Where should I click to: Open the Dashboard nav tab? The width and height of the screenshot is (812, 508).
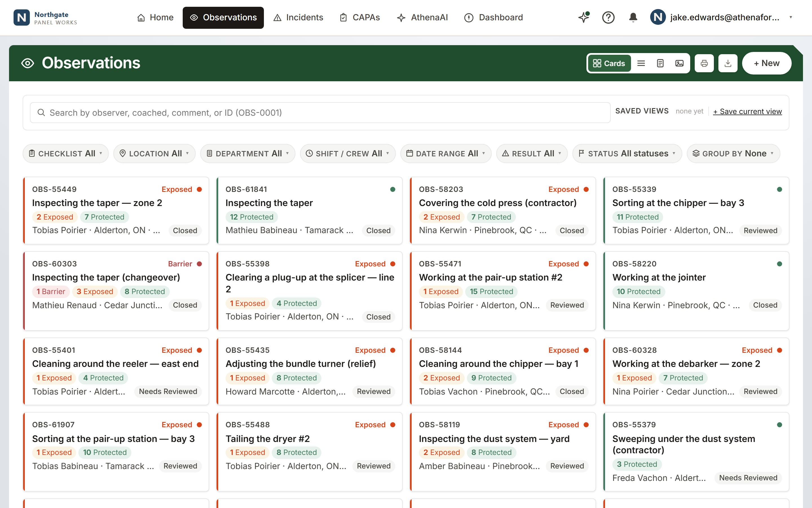coord(493,17)
